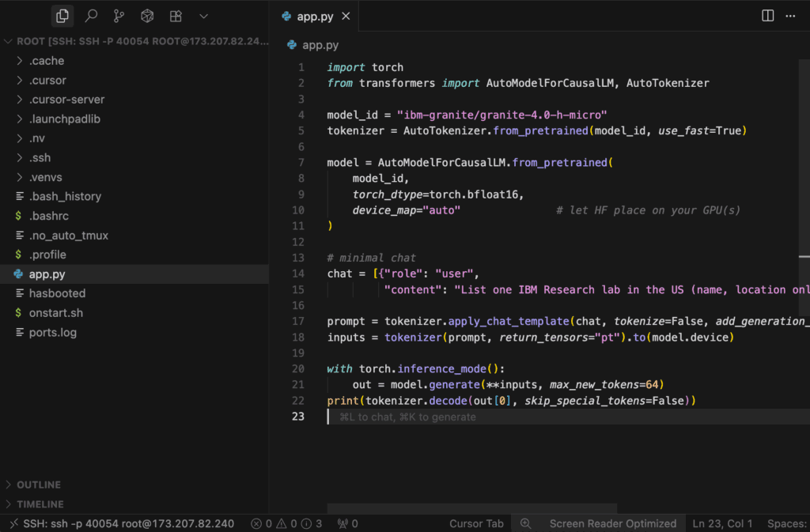This screenshot has height=532, width=810.
Task: Expand the .venvs folder
Action: point(47,177)
